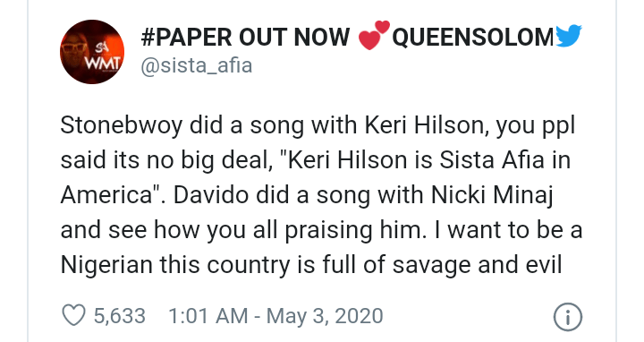The image size is (644, 342).
Task: Click the phrase "savage and evil"
Action: point(477,265)
